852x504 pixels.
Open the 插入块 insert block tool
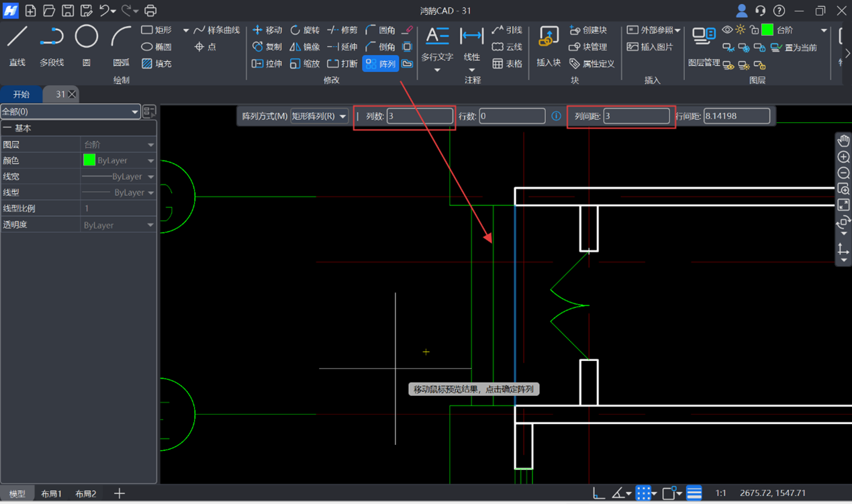[x=549, y=46]
